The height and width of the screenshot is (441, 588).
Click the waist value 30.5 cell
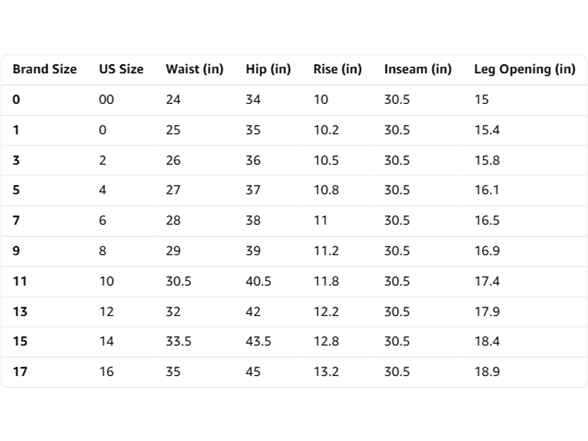(178, 281)
